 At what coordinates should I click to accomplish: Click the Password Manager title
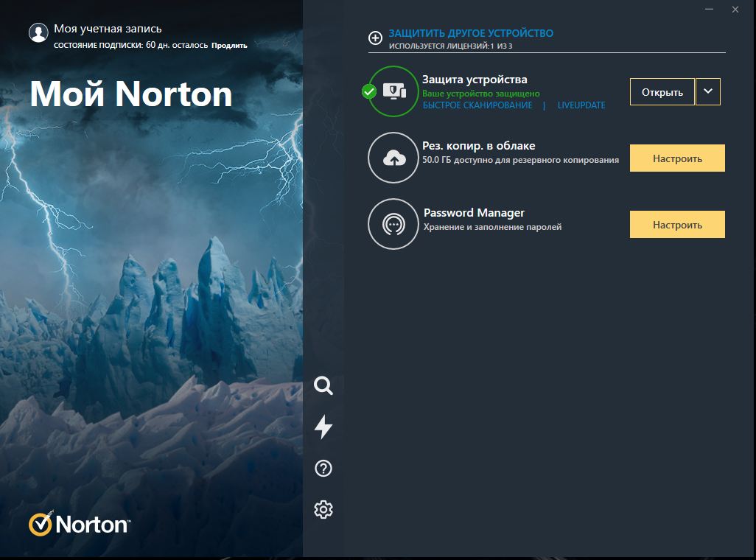(474, 213)
